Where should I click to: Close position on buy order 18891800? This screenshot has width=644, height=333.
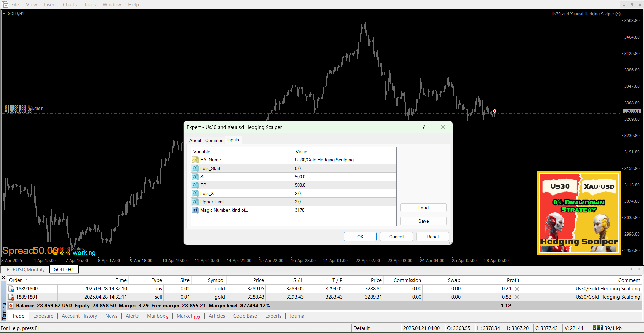(x=517, y=289)
